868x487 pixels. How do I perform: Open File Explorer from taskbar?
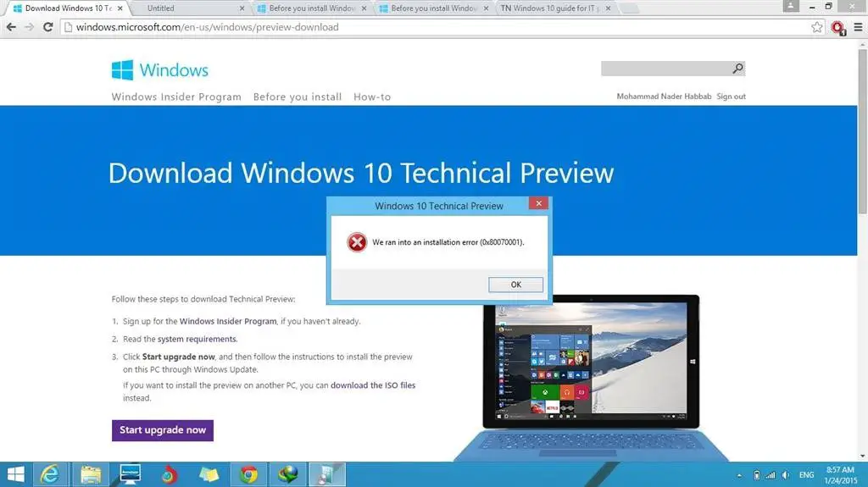90,475
